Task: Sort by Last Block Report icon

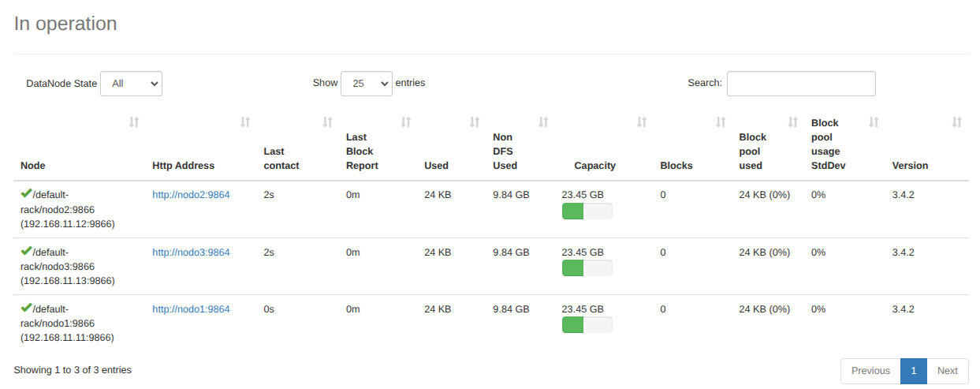Action: 406,122
